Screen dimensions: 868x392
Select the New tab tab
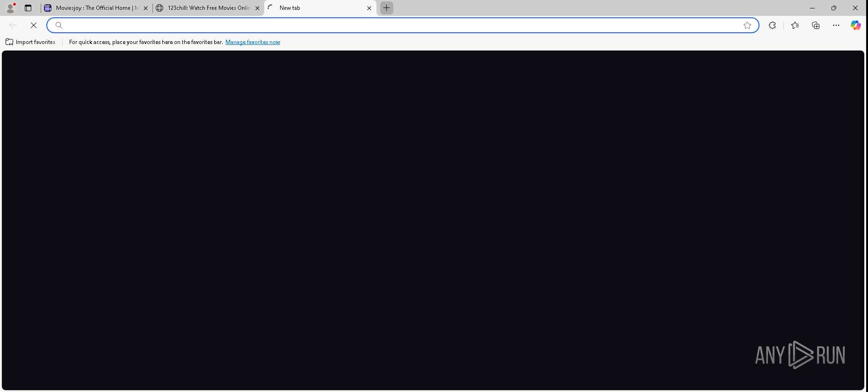(320, 8)
